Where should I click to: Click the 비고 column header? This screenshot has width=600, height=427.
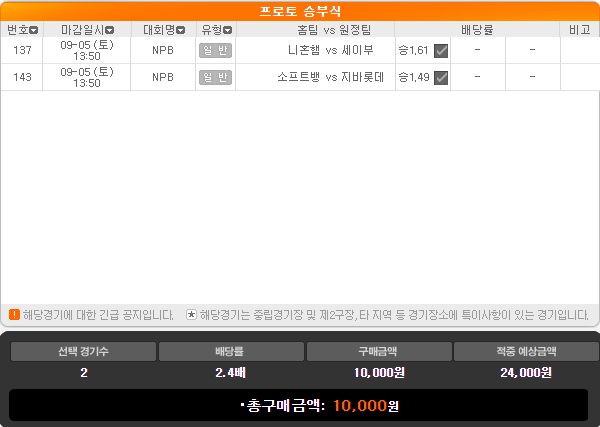pyautogui.click(x=580, y=30)
